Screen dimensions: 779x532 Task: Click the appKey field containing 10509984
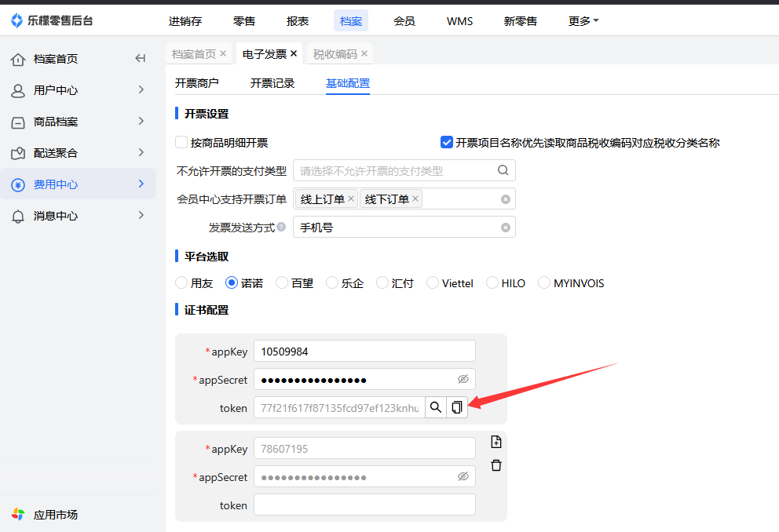pos(364,352)
